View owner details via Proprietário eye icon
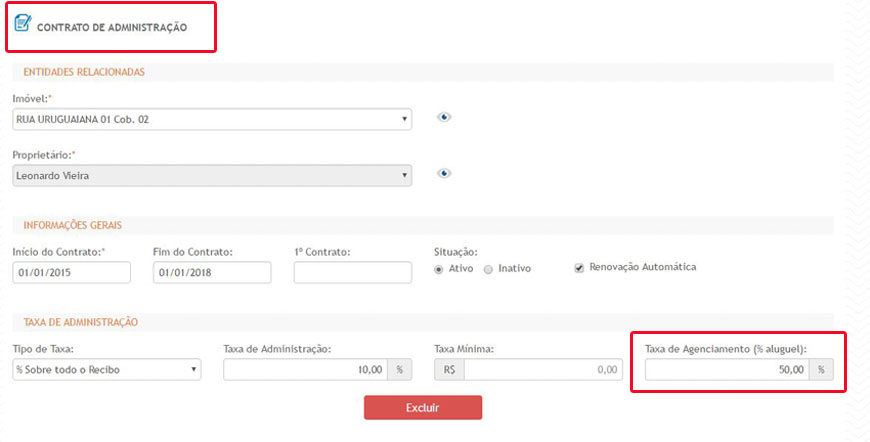870x442 pixels. [x=444, y=173]
